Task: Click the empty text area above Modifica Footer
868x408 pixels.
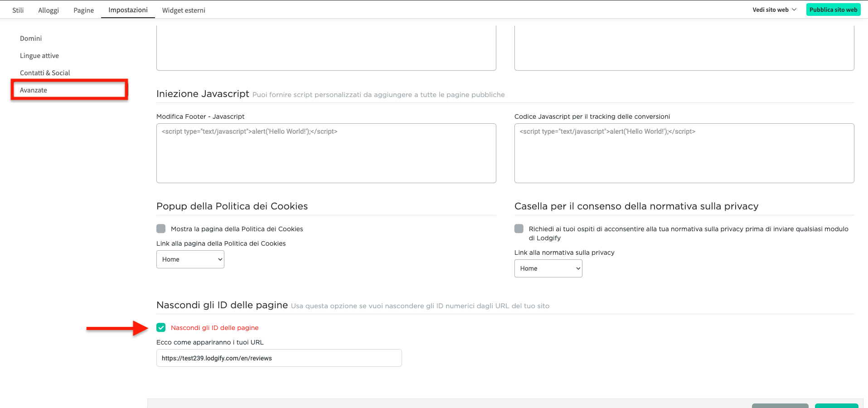Action: click(326, 48)
